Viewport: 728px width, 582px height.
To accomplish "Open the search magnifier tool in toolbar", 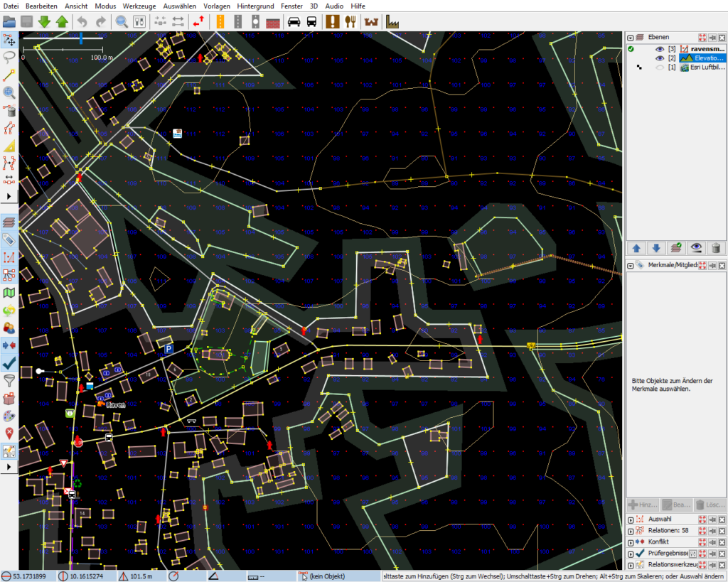I will (x=121, y=22).
